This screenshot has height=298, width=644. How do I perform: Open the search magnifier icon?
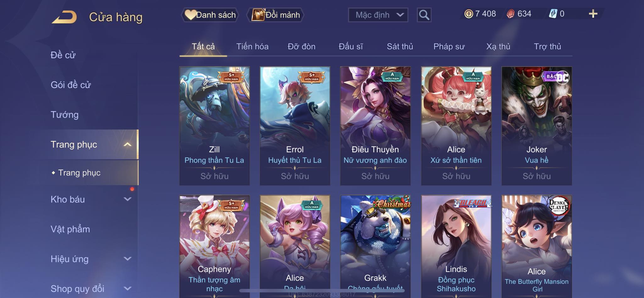(x=424, y=15)
